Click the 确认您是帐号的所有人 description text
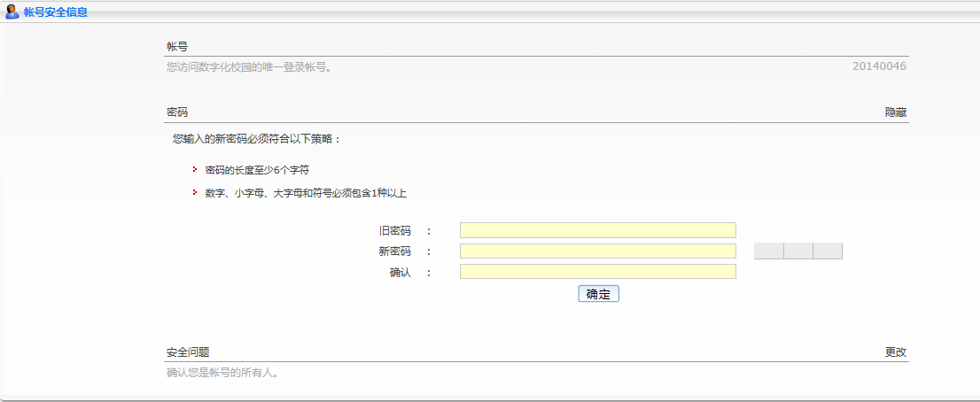This screenshot has width=980, height=402. tap(223, 373)
